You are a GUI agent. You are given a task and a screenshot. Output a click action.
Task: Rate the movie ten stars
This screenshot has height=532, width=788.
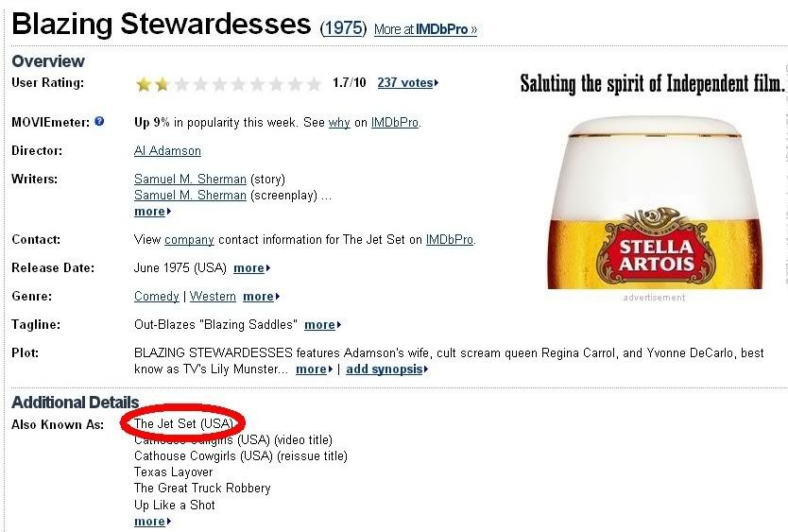(x=314, y=84)
